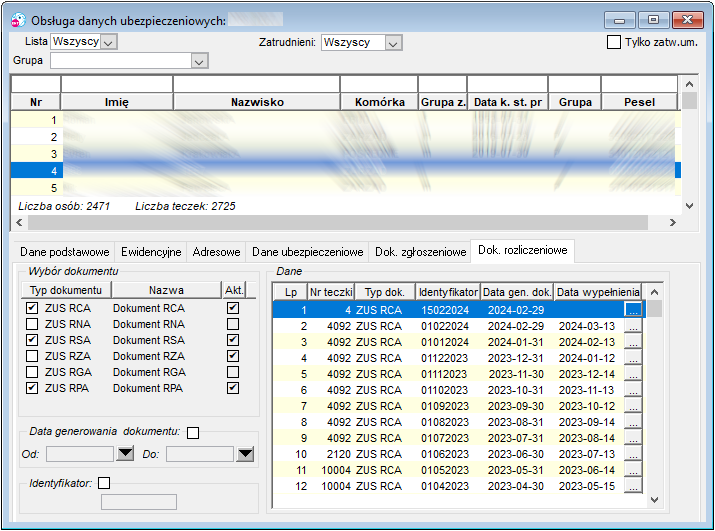Viewport: 715px width, 531px height.
Task: Click the Identyfikator column header in Dane
Action: click(x=448, y=292)
